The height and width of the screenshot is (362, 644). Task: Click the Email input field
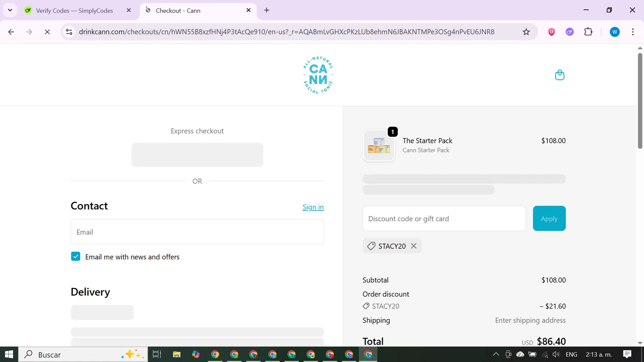(197, 232)
